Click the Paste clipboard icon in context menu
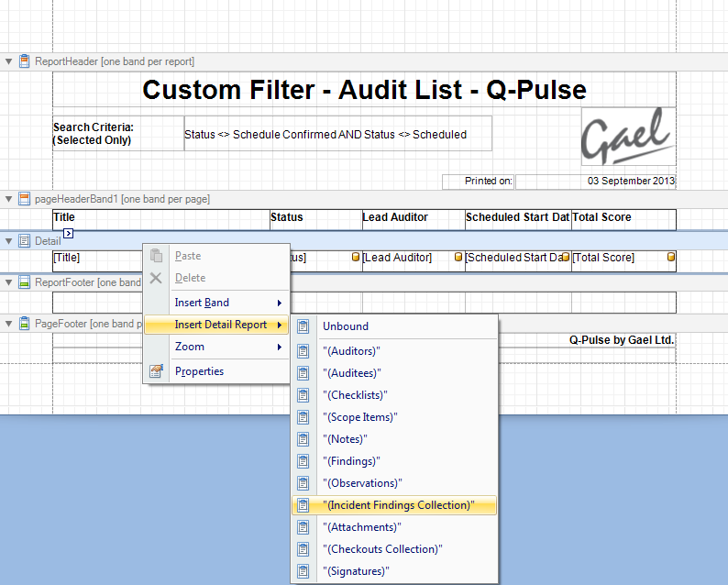The width and height of the screenshot is (728, 585). click(x=156, y=255)
